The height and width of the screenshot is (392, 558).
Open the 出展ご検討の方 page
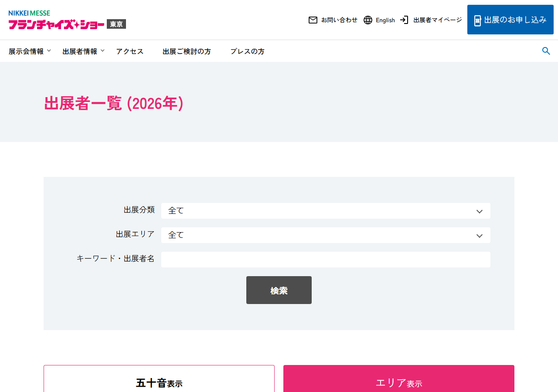[187, 51]
